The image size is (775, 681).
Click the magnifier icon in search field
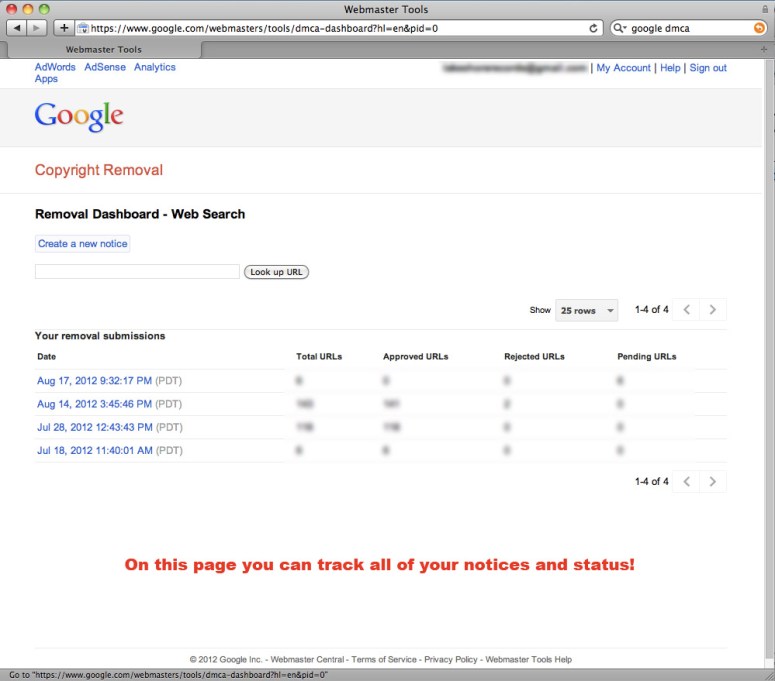tap(622, 28)
